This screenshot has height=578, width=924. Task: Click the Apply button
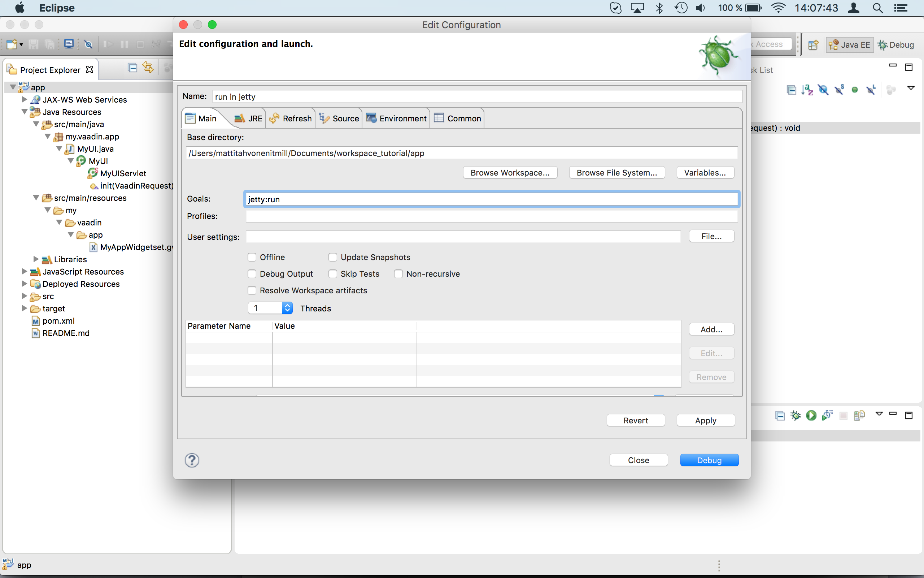(706, 420)
